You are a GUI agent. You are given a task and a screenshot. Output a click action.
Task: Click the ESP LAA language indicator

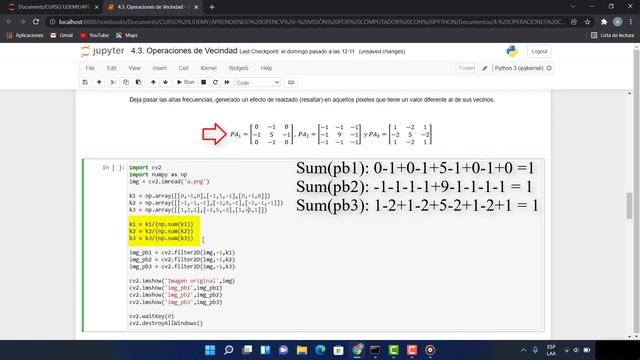click(551, 350)
